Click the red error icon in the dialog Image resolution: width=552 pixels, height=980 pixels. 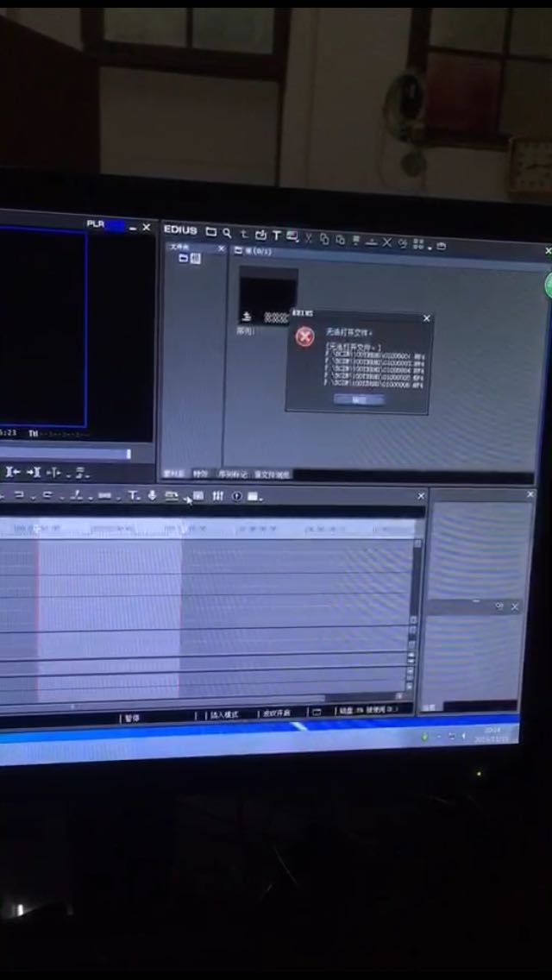pyautogui.click(x=304, y=336)
